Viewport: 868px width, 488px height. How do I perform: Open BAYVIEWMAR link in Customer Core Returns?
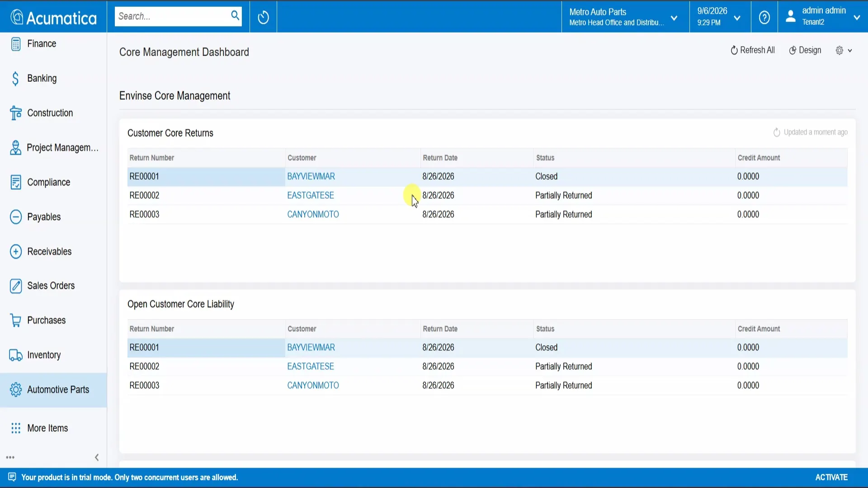311,177
